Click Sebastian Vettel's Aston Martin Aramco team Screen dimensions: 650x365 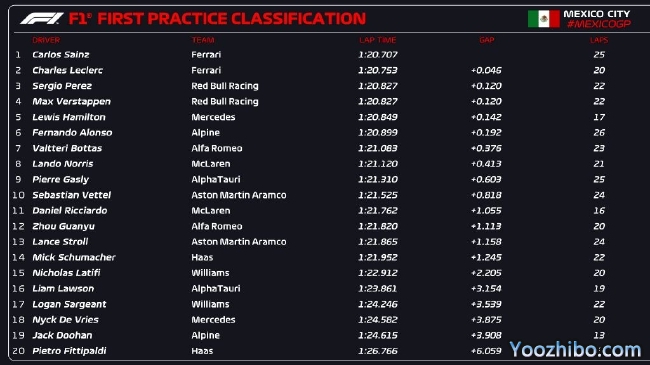[239, 195]
